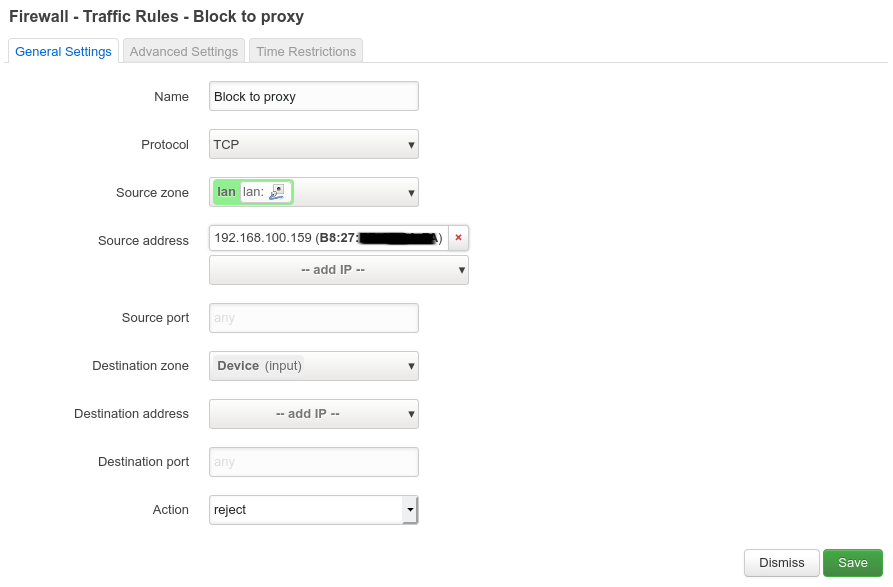The image size is (893, 587).
Task: Remove the 192.168.100.159 source address
Action: [458, 238]
